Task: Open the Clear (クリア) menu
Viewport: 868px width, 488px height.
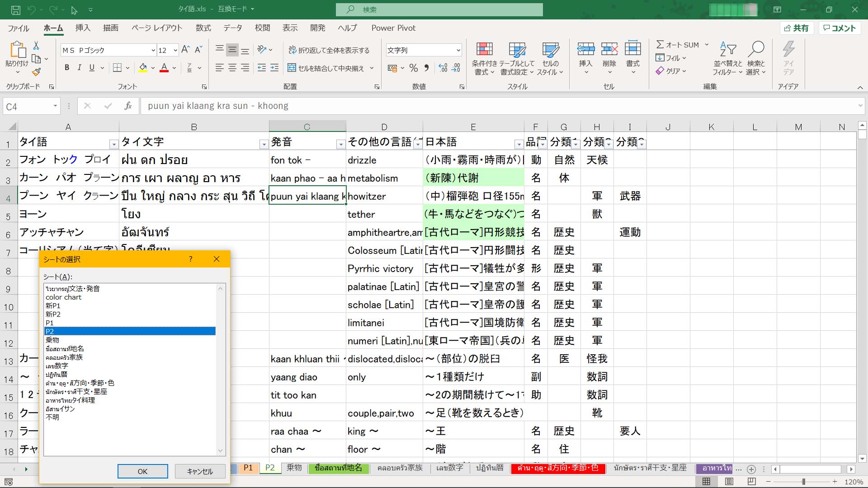Action: [x=671, y=71]
